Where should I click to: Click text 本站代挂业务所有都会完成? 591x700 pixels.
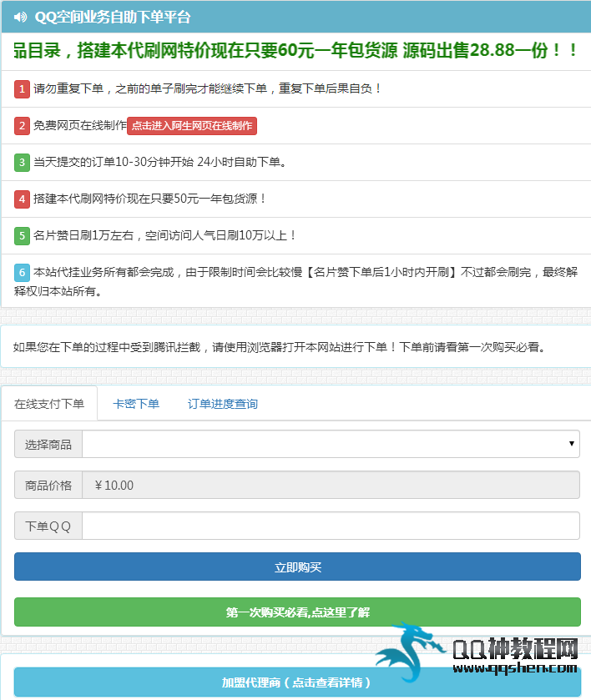click(x=104, y=272)
